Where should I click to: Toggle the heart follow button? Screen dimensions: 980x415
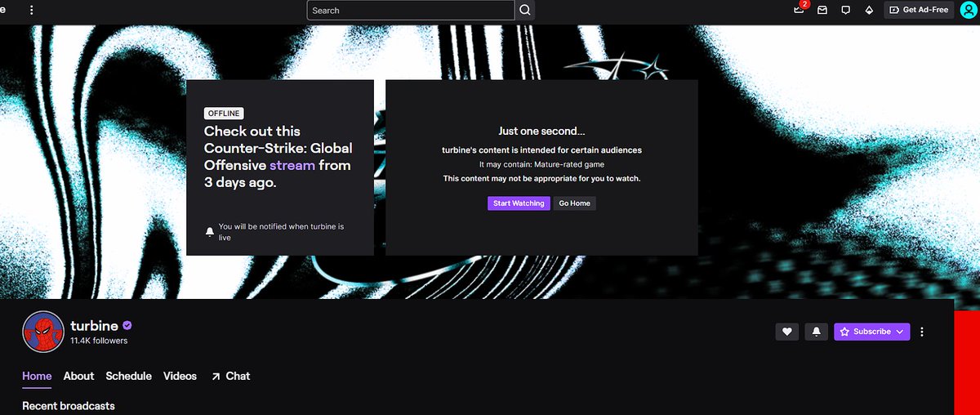[787, 332]
